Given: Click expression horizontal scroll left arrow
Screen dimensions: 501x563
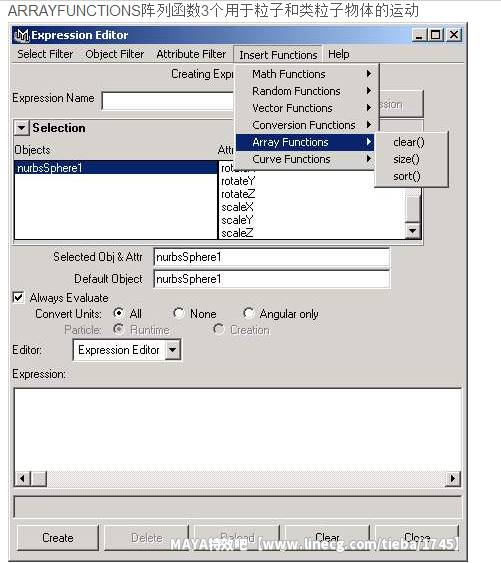Looking at the screenshot, I should 23,479.
